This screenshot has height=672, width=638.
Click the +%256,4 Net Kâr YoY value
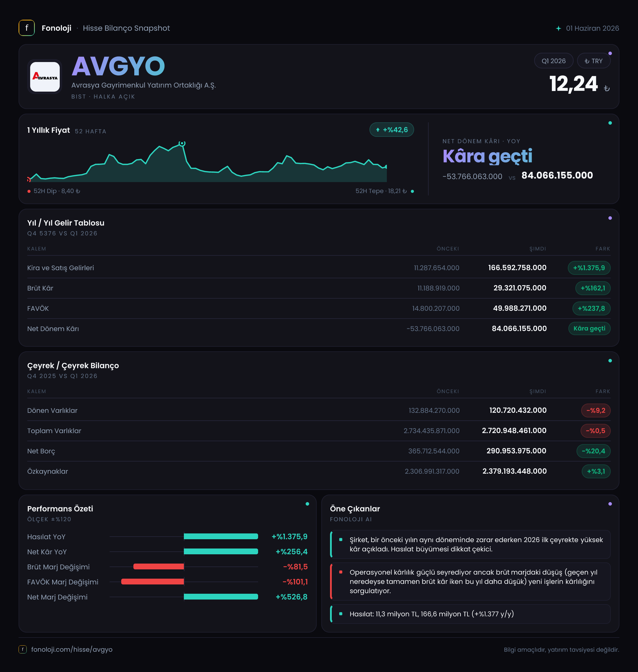[x=291, y=552]
